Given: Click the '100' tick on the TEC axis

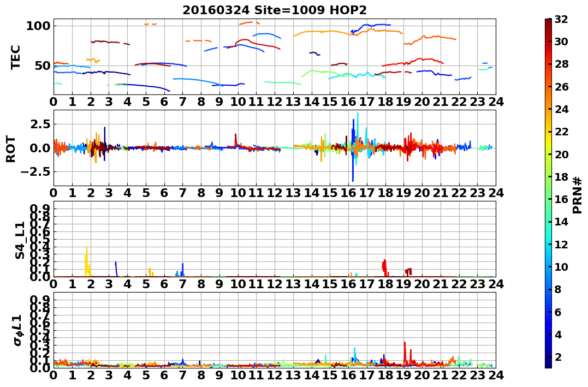Looking at the screenshot, I should click(x=38, y=26).
